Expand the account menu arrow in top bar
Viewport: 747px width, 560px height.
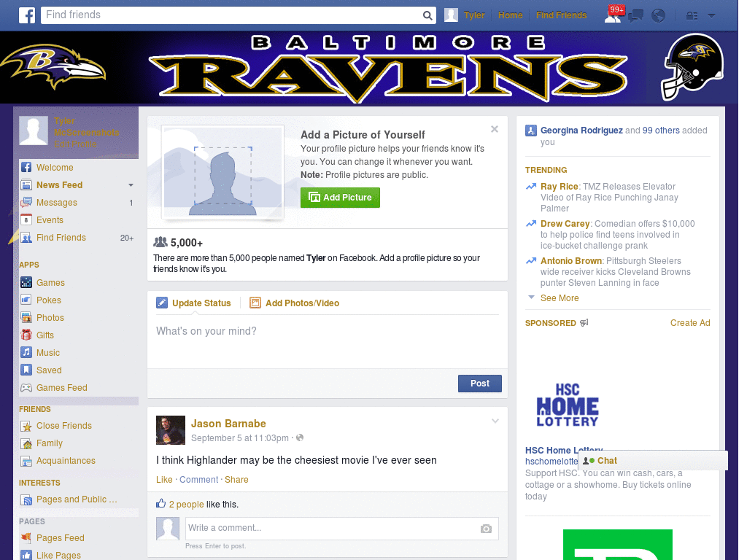pyautogui.click(x=712, y=16)
